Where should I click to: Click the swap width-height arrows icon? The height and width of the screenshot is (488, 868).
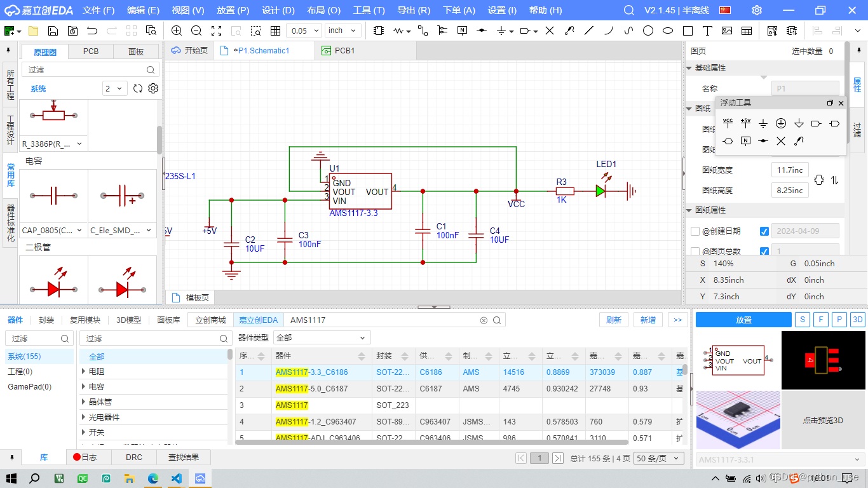point(834,180)
